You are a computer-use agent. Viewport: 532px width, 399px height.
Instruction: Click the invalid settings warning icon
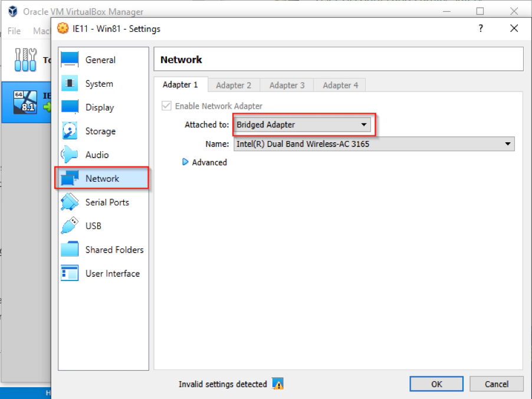click(x=278, y=384)
